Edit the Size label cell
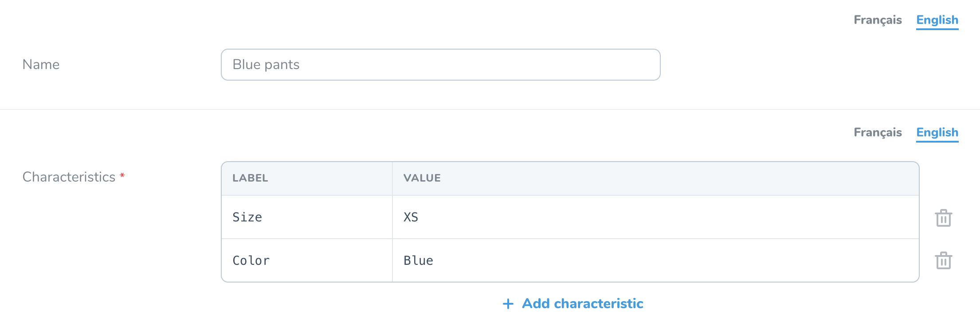Viewport: 980px width, 333px height. 306,217
